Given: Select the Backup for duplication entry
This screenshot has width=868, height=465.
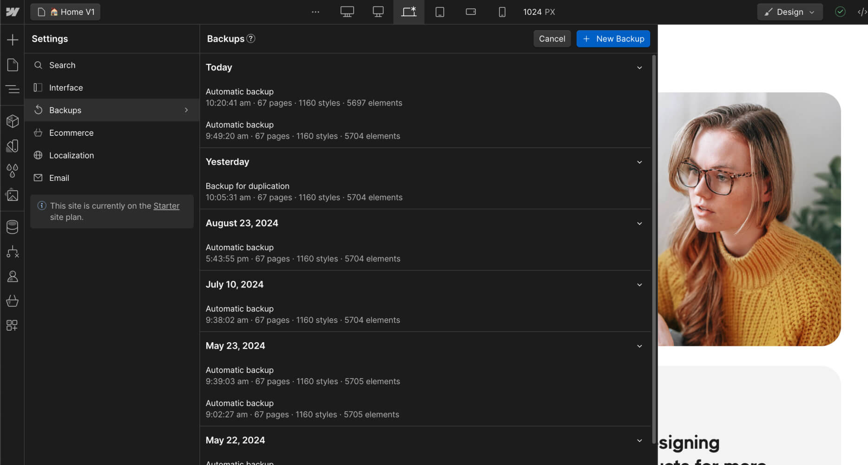Looking at the screenshot, I should 425,192.
